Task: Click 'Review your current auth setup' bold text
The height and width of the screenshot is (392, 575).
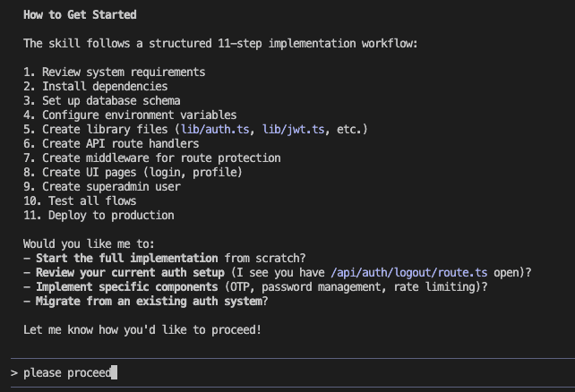Action: (x=130, y=273)
